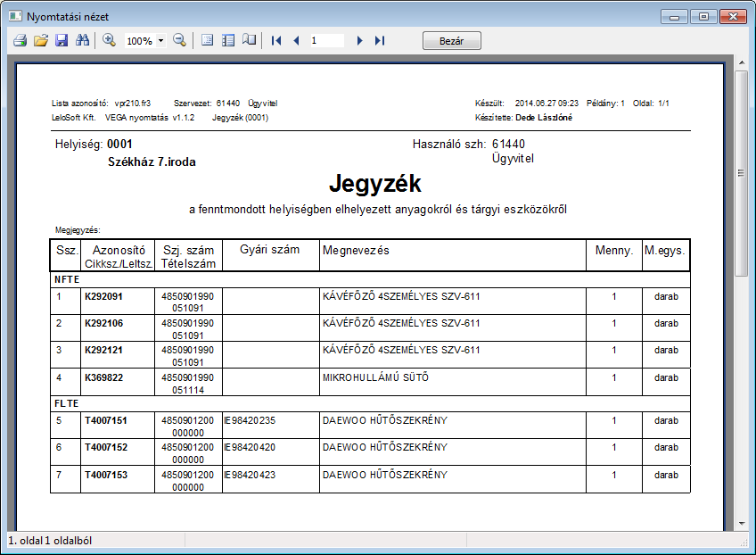
Task: Click the scrollbar down arrow
Action: [x=742, y=524]
